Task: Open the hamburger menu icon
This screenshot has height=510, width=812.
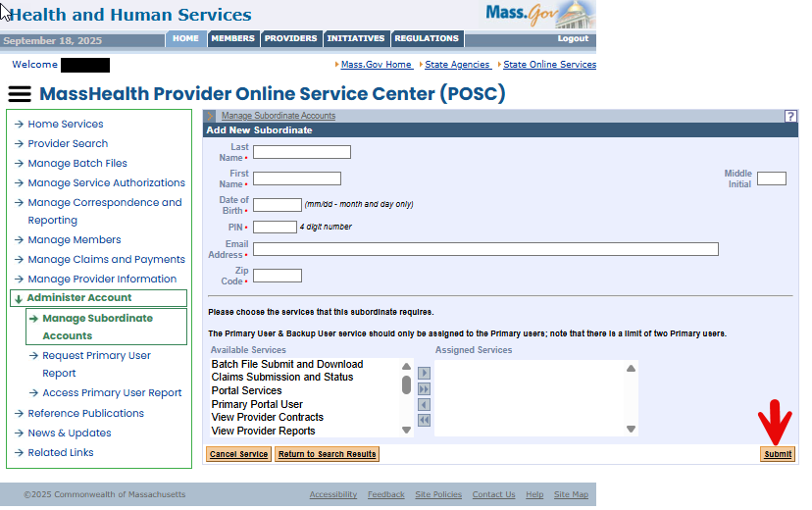Action: click(20, 94)
